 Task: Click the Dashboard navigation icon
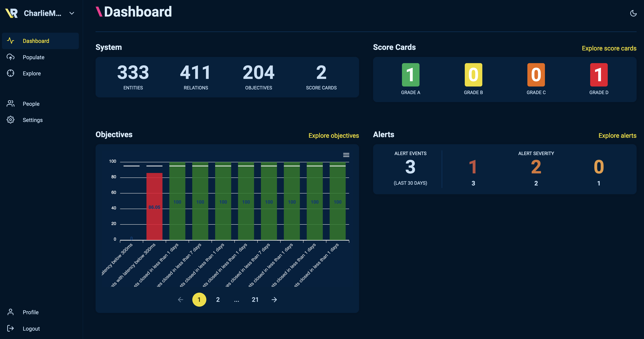[11, 41]
